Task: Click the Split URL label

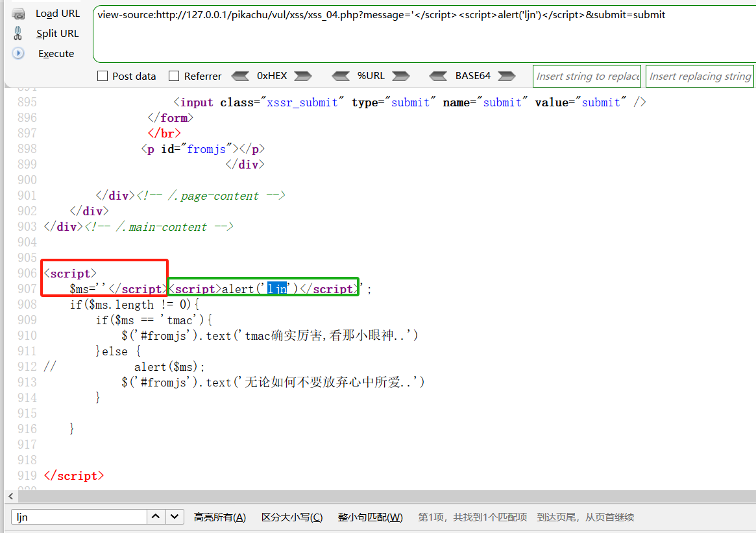Action: coord(57,34)
